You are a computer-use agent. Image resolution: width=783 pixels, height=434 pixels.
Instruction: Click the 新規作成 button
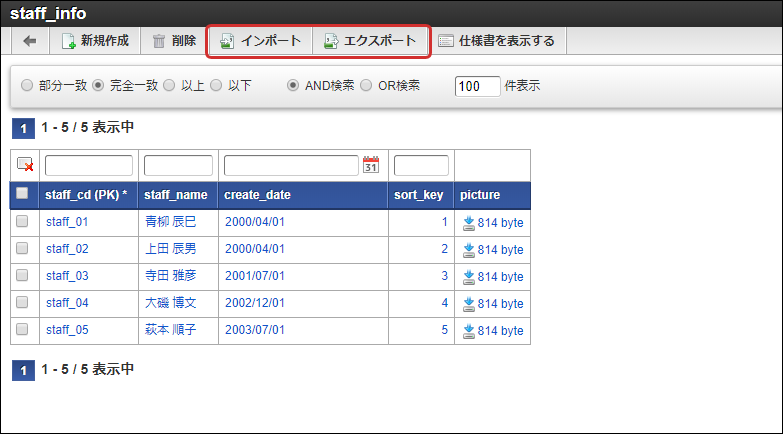click(x=95, y=41)
